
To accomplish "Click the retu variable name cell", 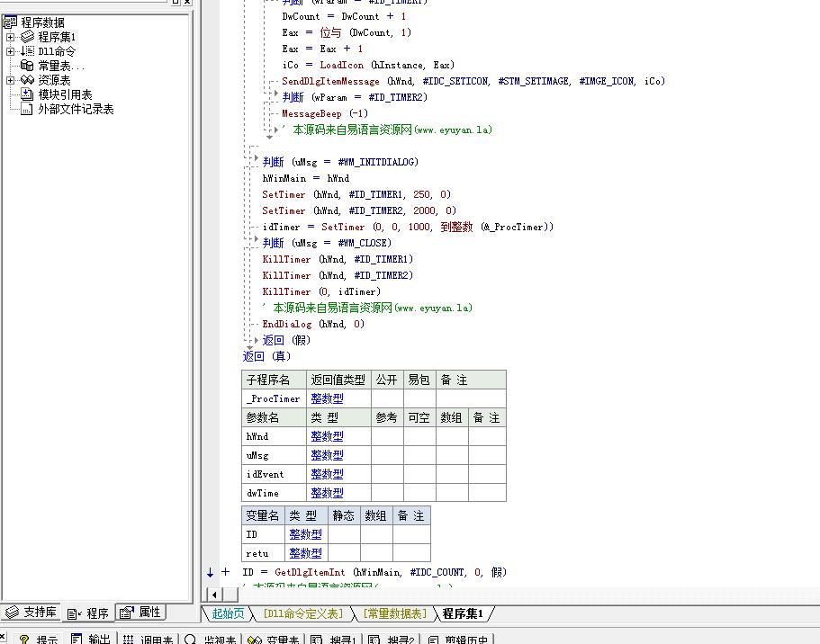I will tap(264, 553).
